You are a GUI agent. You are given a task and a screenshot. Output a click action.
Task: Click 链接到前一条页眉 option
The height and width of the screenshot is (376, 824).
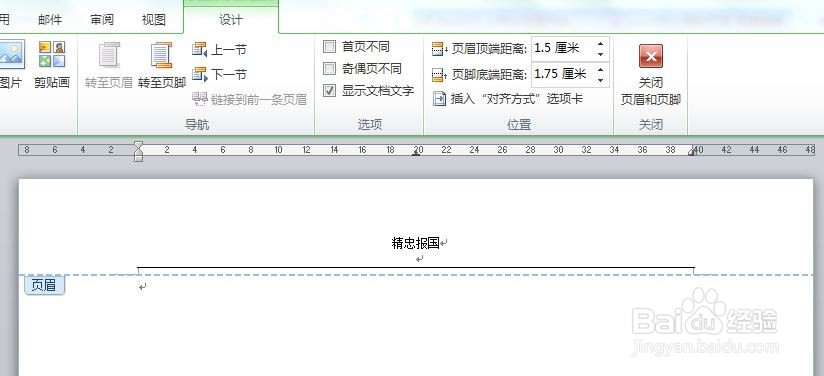[249, 99]
